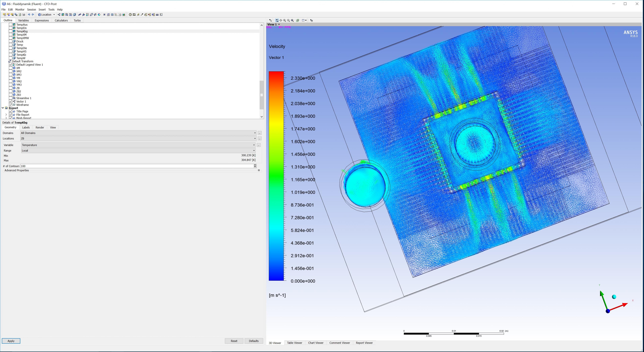Select the Pan tool in viewer toolbar

tap(281, 20)
